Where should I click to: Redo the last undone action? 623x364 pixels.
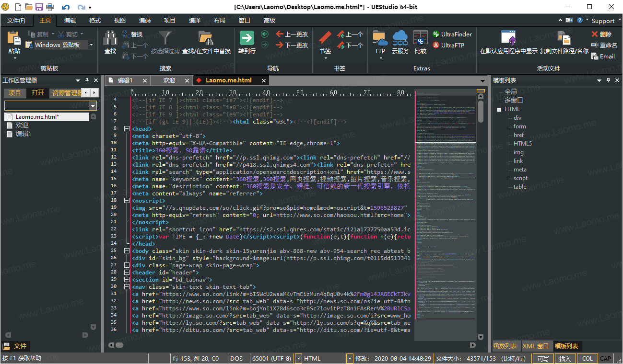[x=81, y=7]
